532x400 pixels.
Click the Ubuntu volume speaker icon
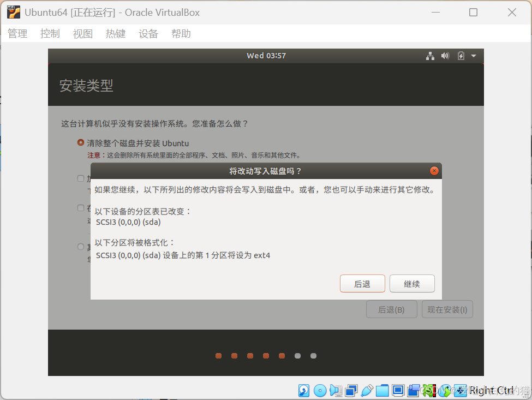pos(445,56)
